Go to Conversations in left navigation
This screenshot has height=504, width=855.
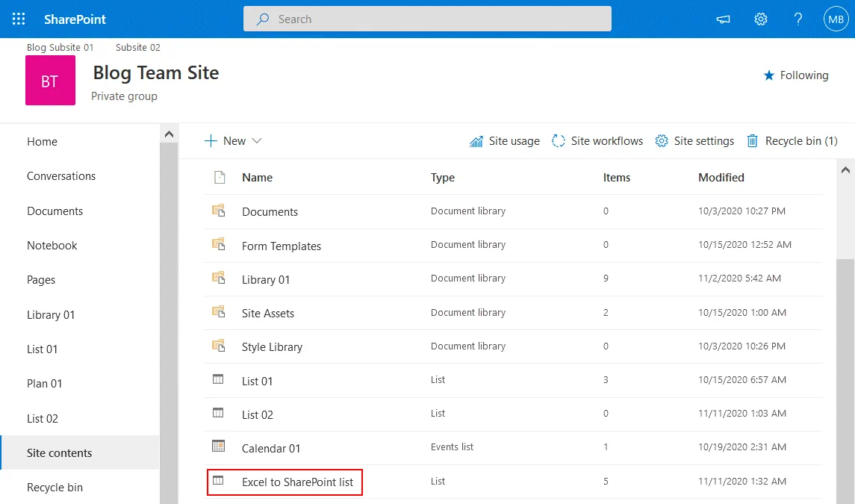tap(61, 176)
